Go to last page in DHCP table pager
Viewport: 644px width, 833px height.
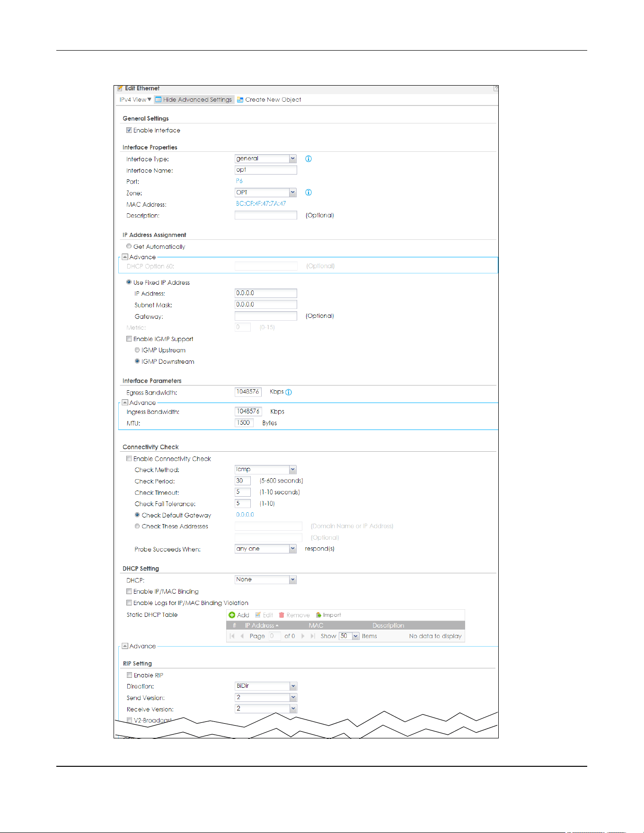point(313,636)
